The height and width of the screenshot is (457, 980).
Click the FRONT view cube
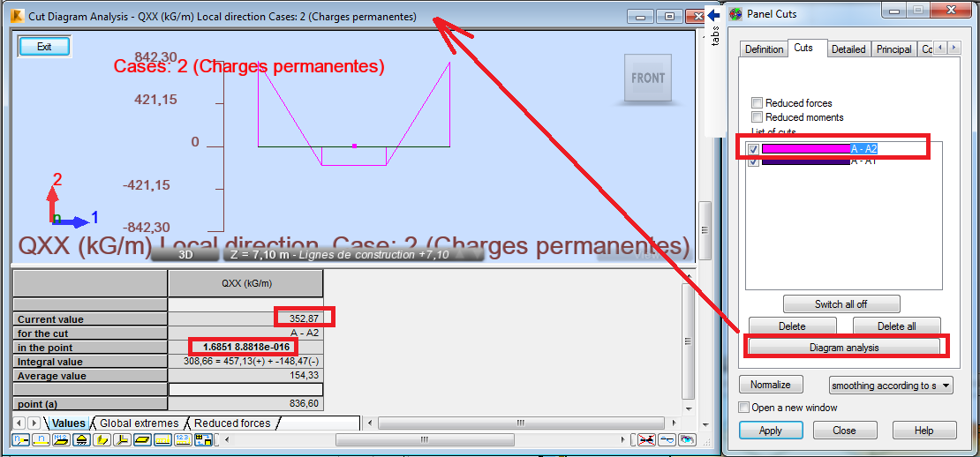[x=648, y=78]
